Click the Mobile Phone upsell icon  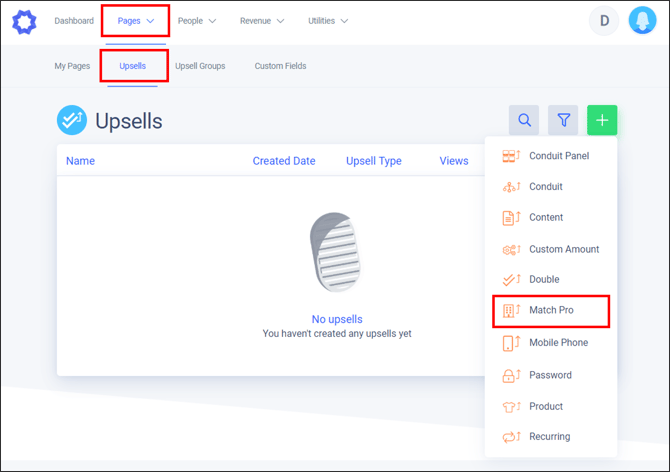click(x=510, y=343)
